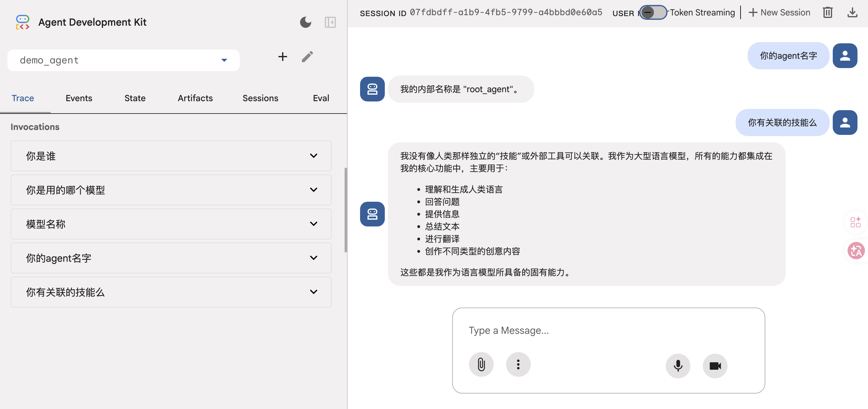Click user avatar beside 你的agent名字 message
The image size is (868, 409).
coord(845,56)
